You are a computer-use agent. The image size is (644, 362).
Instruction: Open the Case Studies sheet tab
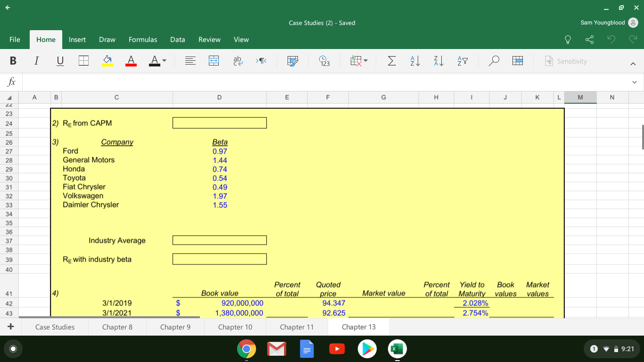(55, 327)
